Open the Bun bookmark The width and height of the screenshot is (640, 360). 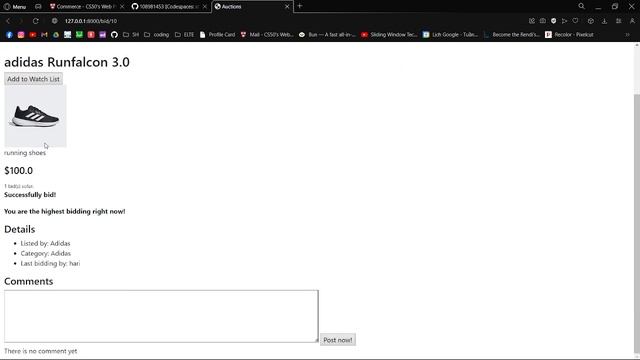coord(327,35)
